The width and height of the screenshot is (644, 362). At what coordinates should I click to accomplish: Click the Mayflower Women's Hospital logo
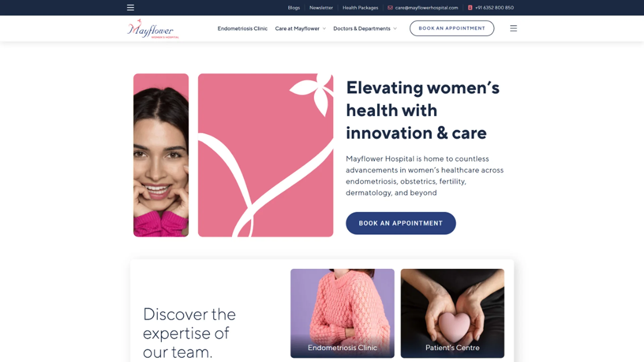click(x=153, y=28)
